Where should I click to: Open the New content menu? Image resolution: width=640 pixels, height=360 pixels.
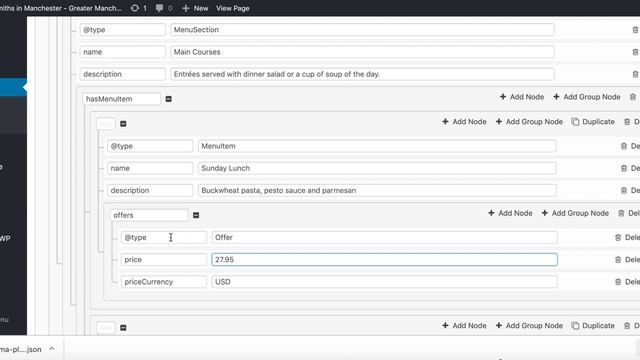(195, 8)
